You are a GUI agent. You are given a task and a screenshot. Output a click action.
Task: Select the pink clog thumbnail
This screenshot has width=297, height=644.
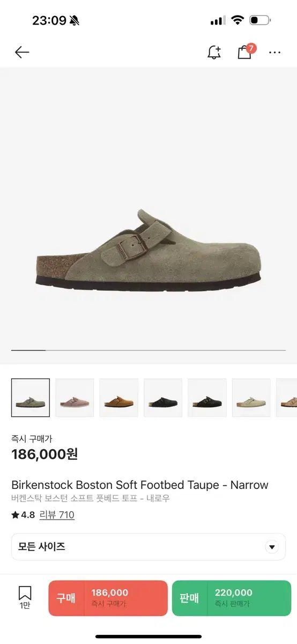(75, 398)
